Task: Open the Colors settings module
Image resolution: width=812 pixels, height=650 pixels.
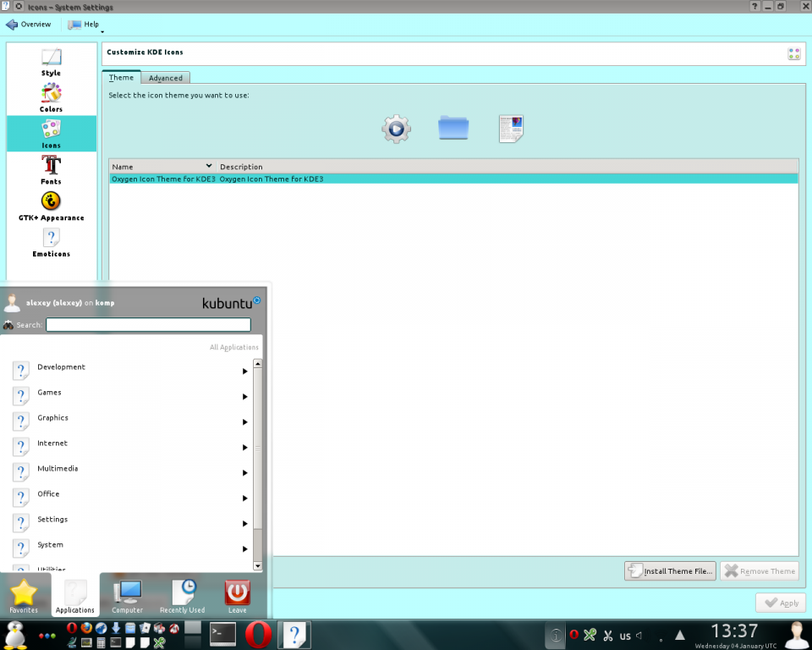Action: point(52,98)
